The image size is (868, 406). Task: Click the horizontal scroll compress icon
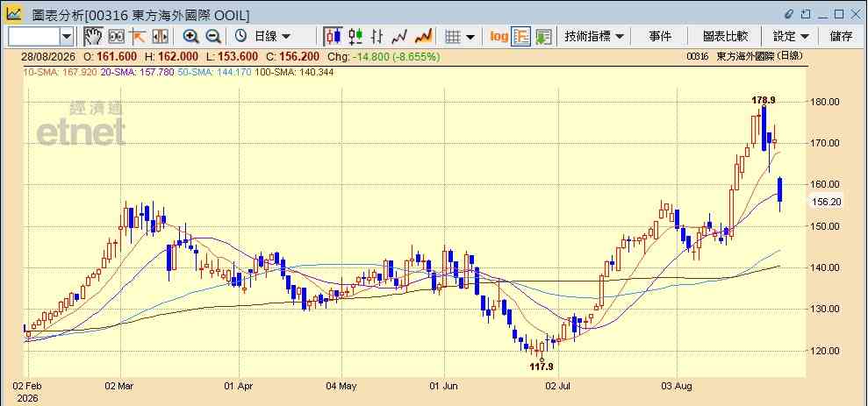(160, 37)
